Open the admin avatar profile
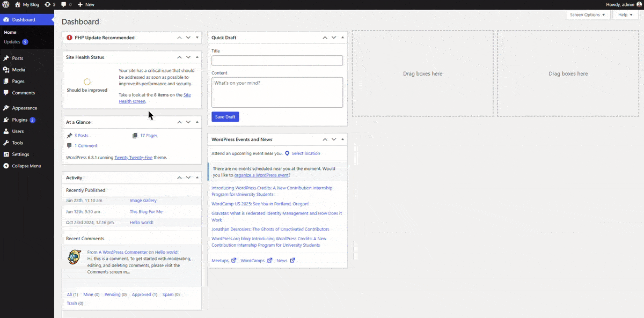Image resolution: width=644 pixels, height=318 pixels. pyautogui.click(x=639, y=4)
